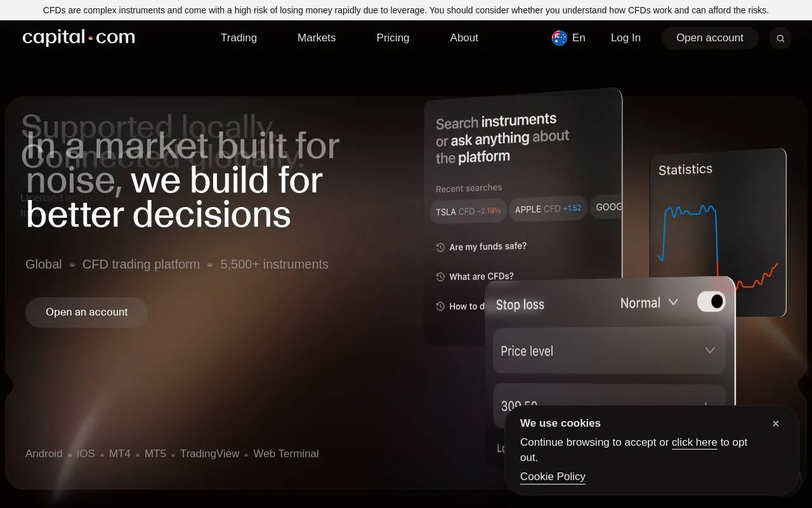Screen dimensions: 812x508
Task: Click the Statistics chart card
Action: (x=718, y=232)
